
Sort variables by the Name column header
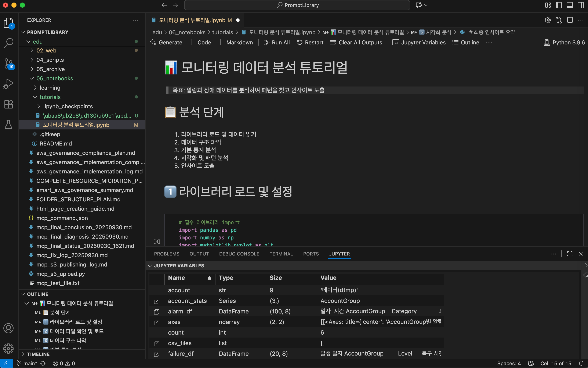coord(190,278)
